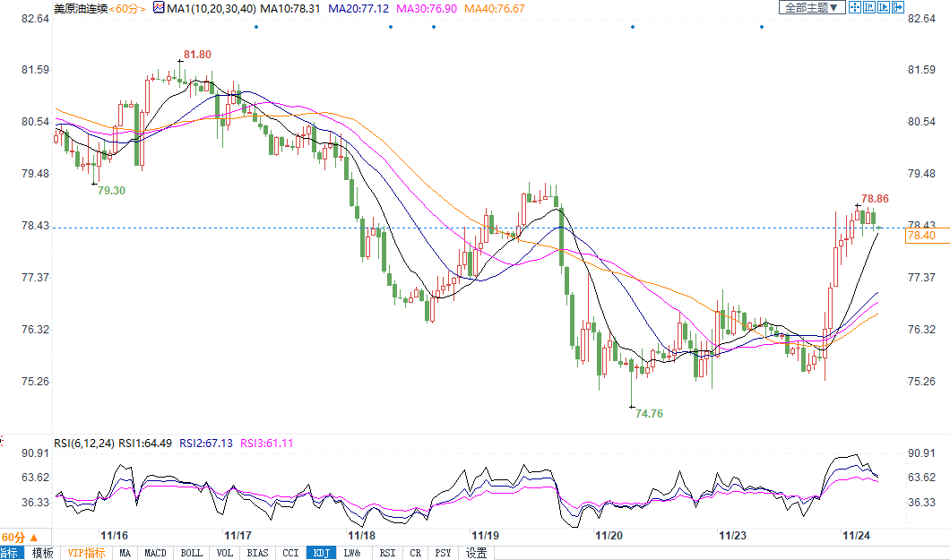This screenshot has width=950, height=560.
Task: Click the play-forward chart icon
Action: tap(884, 8)
